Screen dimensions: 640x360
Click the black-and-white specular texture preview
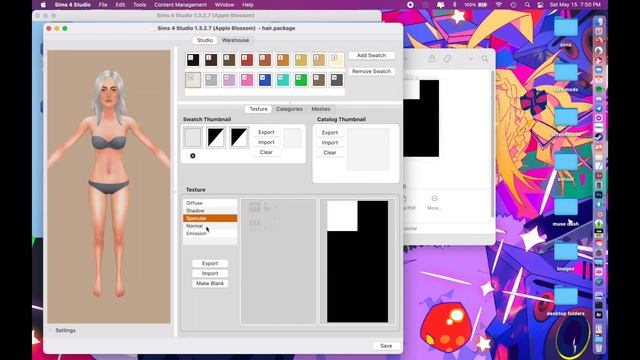pyautogui.click(x=358, y=261)
